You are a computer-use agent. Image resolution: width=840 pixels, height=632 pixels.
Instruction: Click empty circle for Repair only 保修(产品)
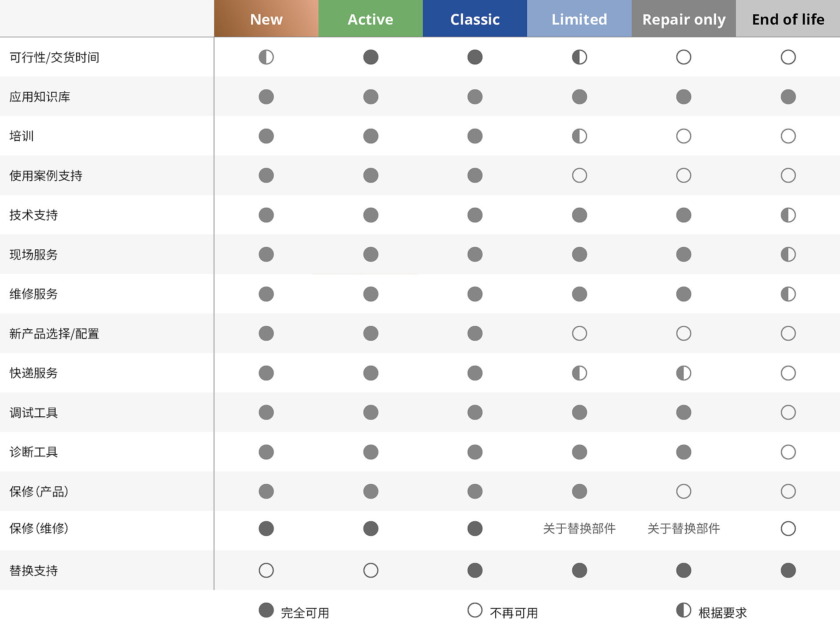[x=683, y=491]
